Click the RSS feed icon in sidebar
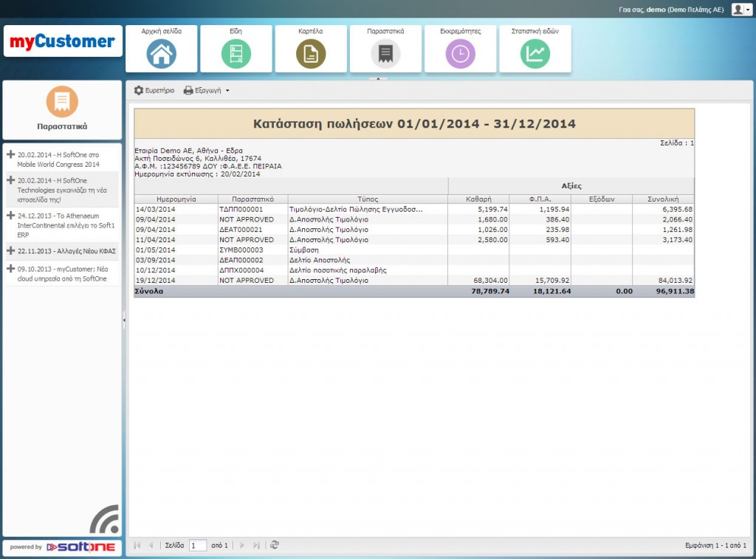Image resolution: width=756 pixels, height=559 pixels. point(105,519)
